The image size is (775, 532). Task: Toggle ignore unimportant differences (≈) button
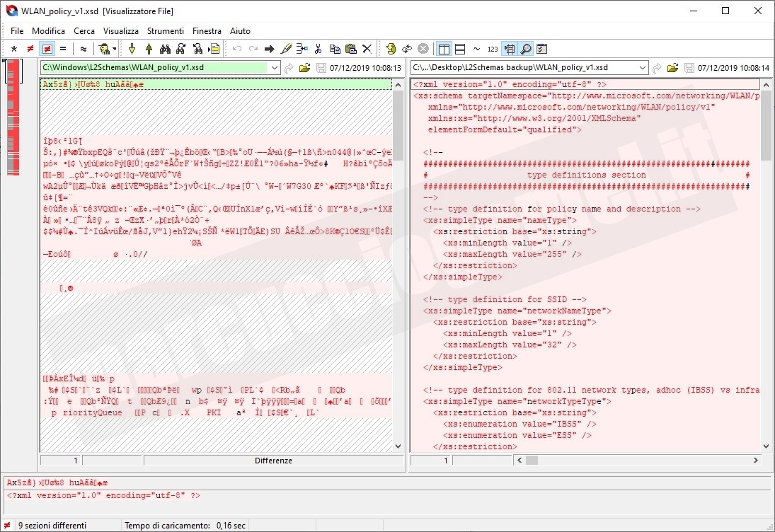(x=83, y=49)
